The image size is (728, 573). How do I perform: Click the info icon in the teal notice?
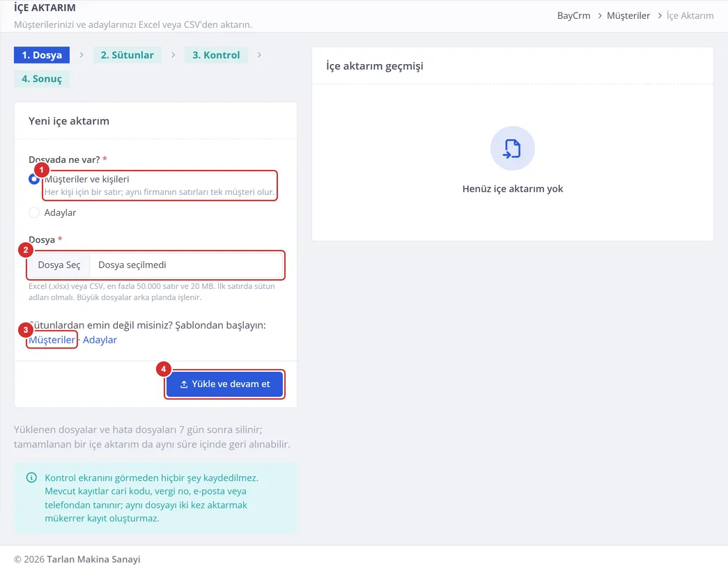click(31, 478)
